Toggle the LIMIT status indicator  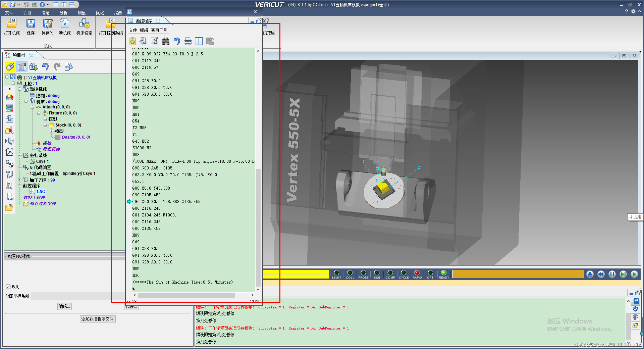(x=336, y=273)
